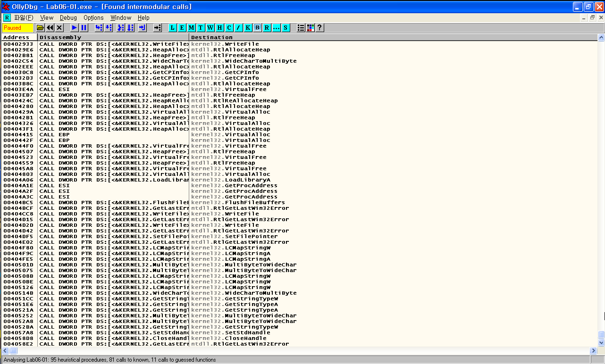Open the Options menu

93,18
